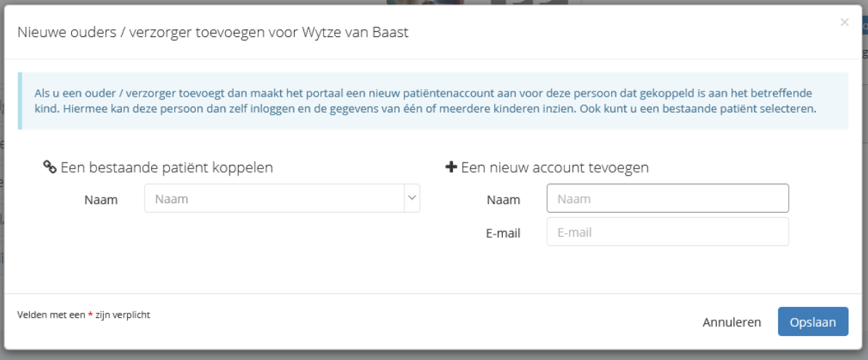The width and height of the screenshot is (868, 360).
Task: Cancel with the Annuleren button
Action: pos(732,322)
